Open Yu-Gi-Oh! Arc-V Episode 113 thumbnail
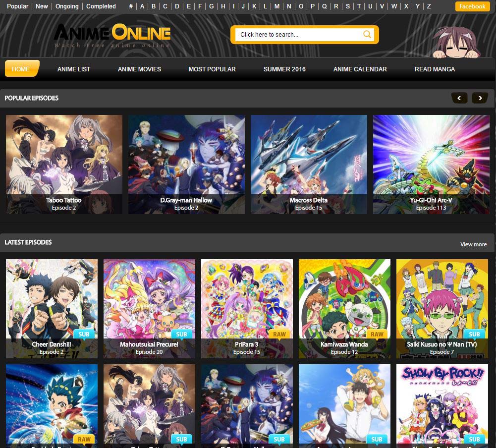Image resolution: width=496 pixels, height=448 pixels. (431, 164)
